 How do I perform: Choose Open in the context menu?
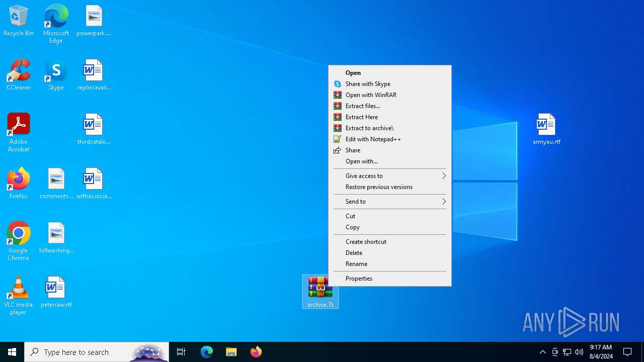pos(390,73)
